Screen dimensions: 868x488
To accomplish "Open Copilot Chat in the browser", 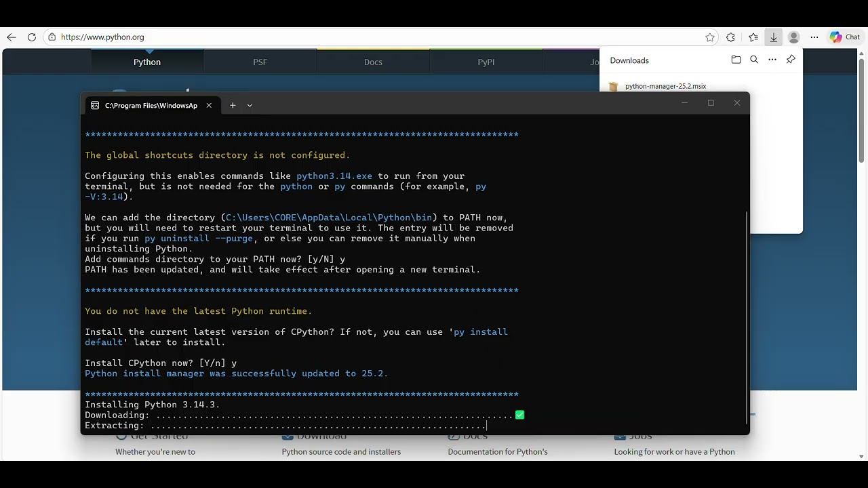I will pyautogui.click(x=845, y=37).
